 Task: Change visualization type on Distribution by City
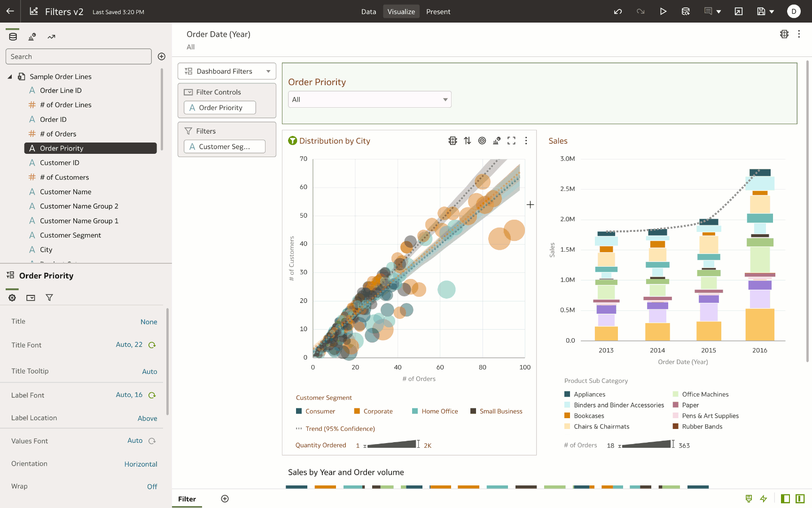pos(497,141)
